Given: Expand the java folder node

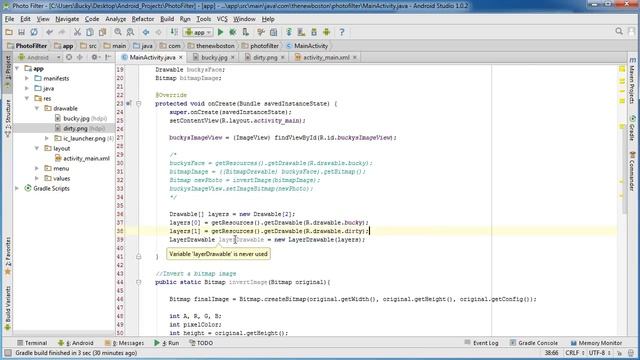Looking at the screenshot, I should coord(27,88).
